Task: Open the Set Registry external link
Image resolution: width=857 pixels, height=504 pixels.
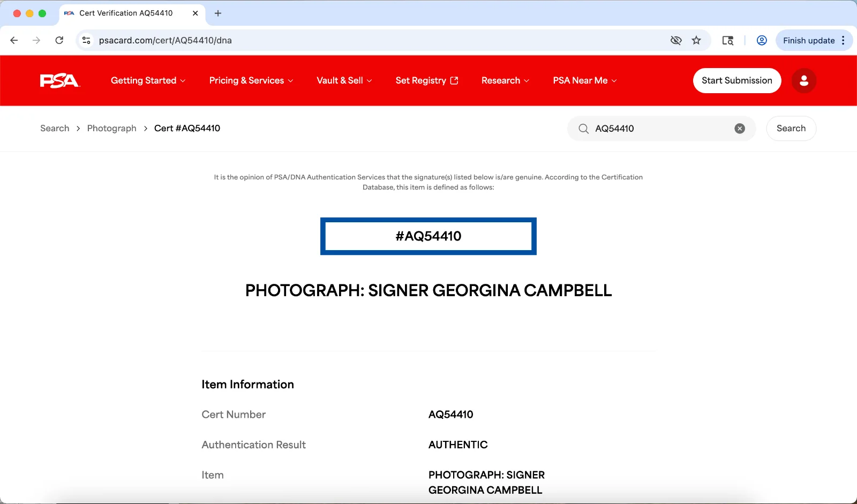Action: coord(427,80)
